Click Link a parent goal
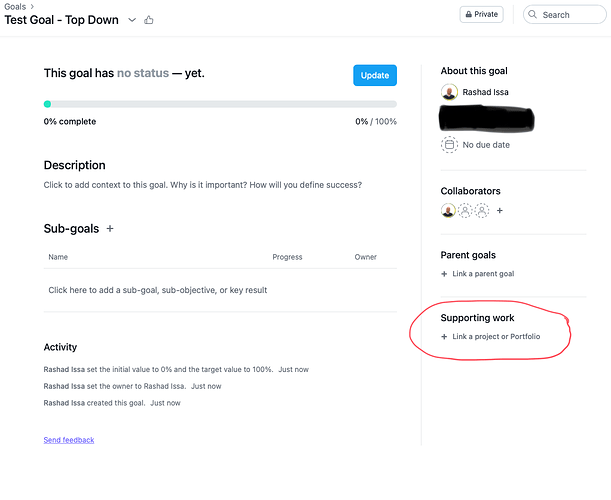 pos(479,274)
